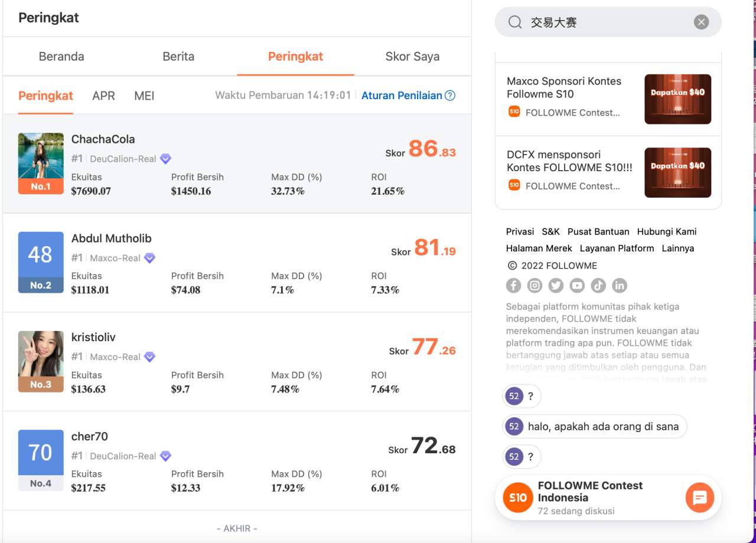This screenshot has width=756, height=543.
Task: Click the 'Waktu Pembaruan 14:19:01' timestamp
Action: [283, 96]
